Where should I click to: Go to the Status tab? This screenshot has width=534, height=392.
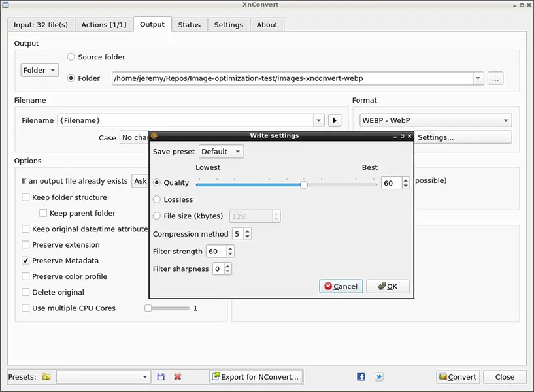(x=190, y=25)
